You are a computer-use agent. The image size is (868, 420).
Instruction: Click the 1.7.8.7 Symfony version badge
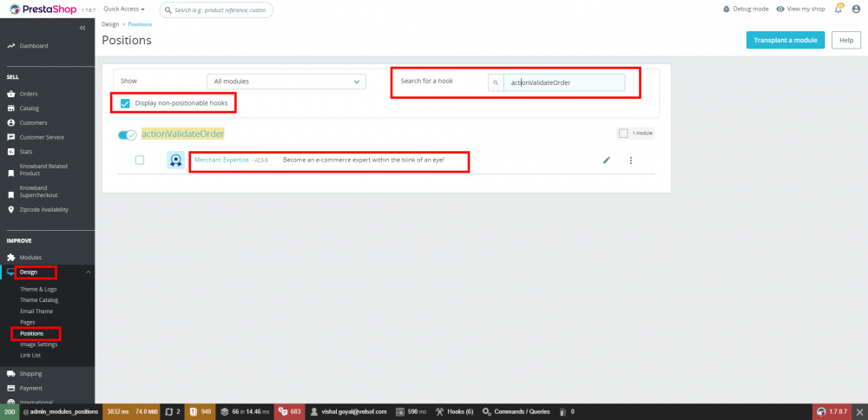pos(831,411)
